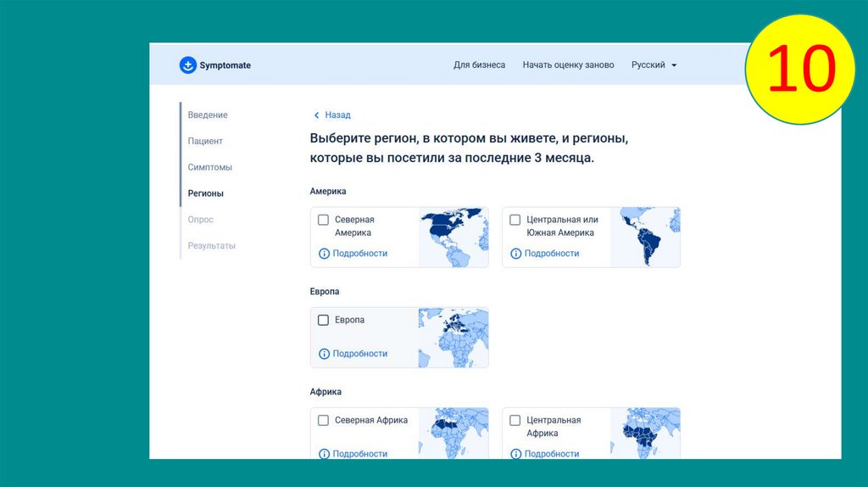Click the Центральная Африка map thumbnail
868x487 pixels.
[x=645, y=434]
